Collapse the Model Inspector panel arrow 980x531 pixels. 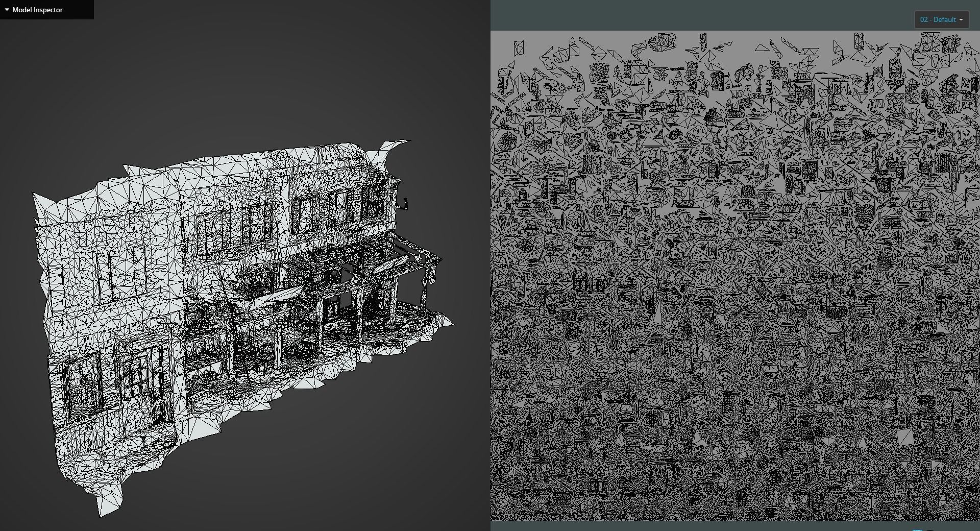(x=7, y=10)
